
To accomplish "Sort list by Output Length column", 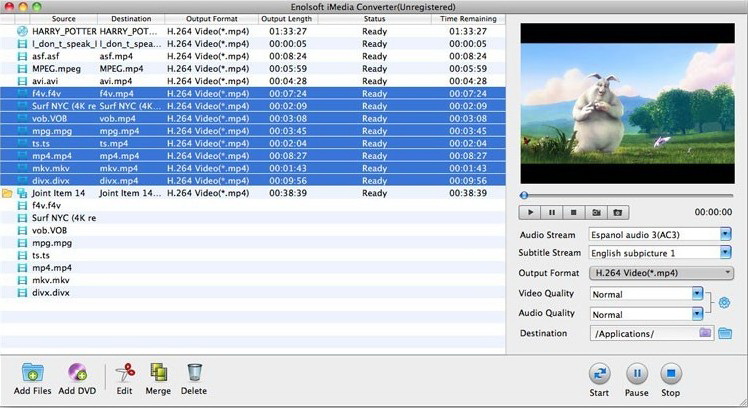I will [x=286, y=19].
